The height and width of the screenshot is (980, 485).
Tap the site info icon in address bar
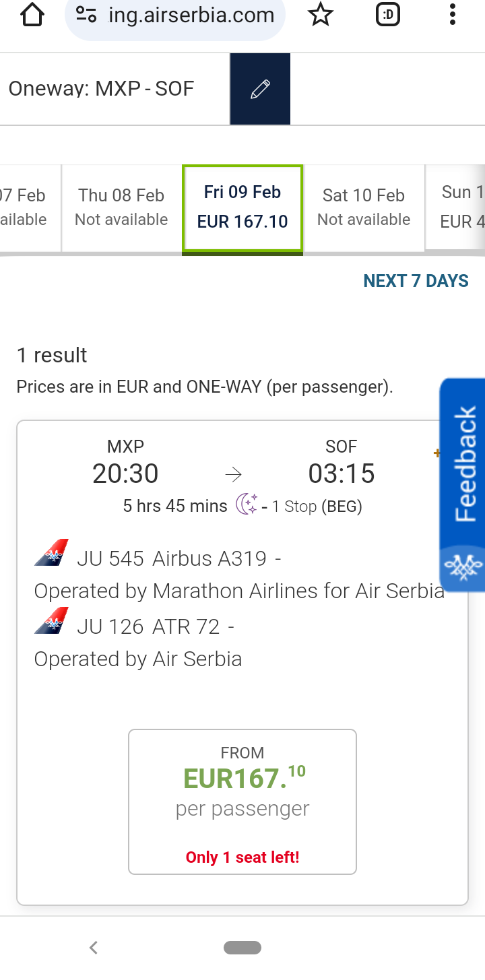click(x=86, y=15)
